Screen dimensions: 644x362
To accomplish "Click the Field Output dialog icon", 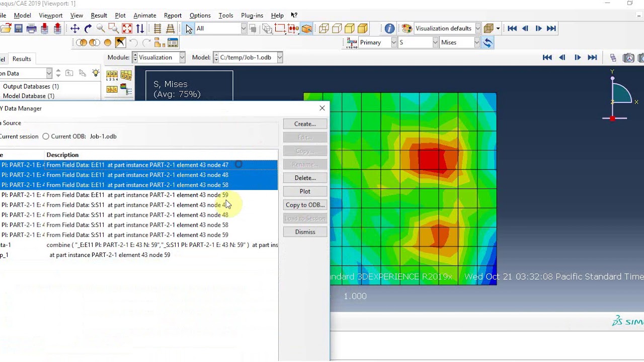I will point(352,43).
